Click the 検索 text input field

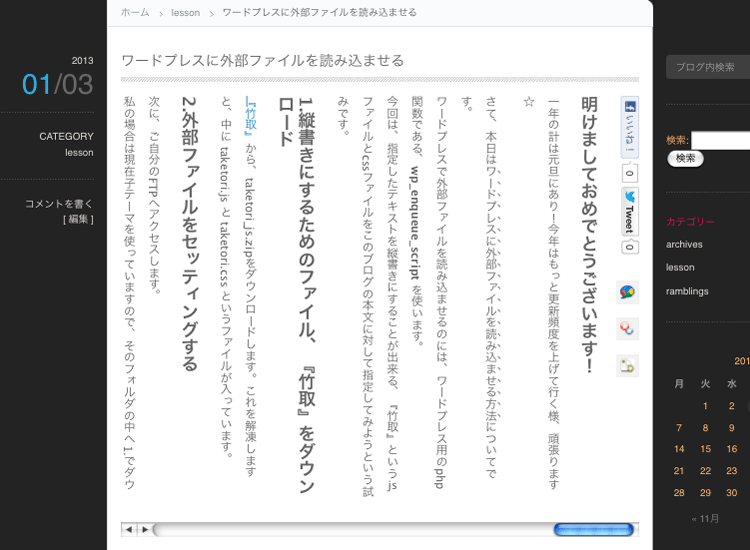click(720, 141)
